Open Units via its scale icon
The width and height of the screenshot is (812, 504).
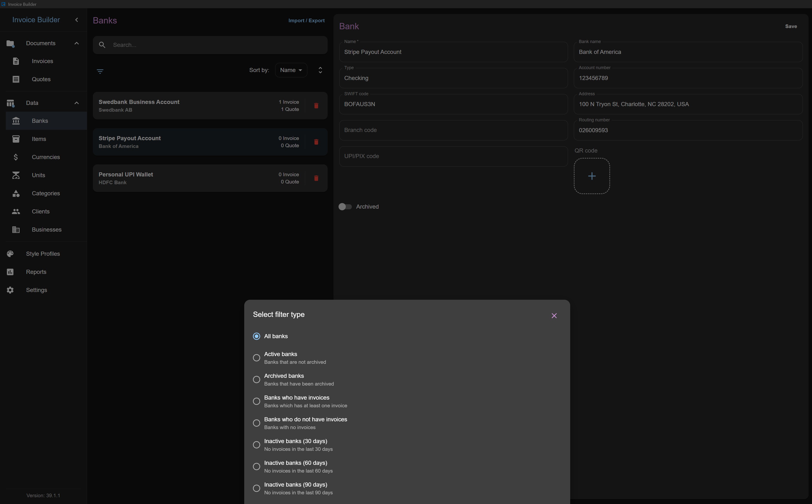click(16, 175)
